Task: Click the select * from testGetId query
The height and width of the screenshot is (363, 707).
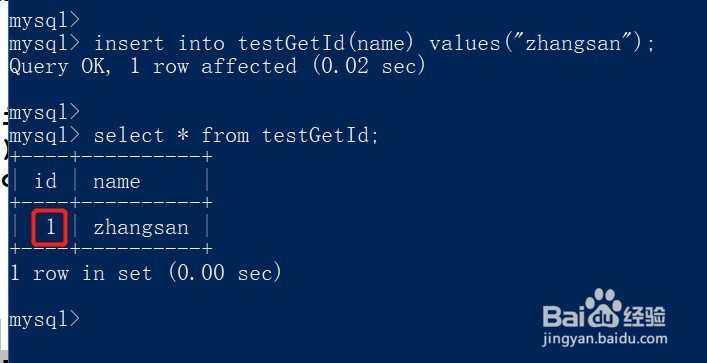Action: tap(236, 135)
